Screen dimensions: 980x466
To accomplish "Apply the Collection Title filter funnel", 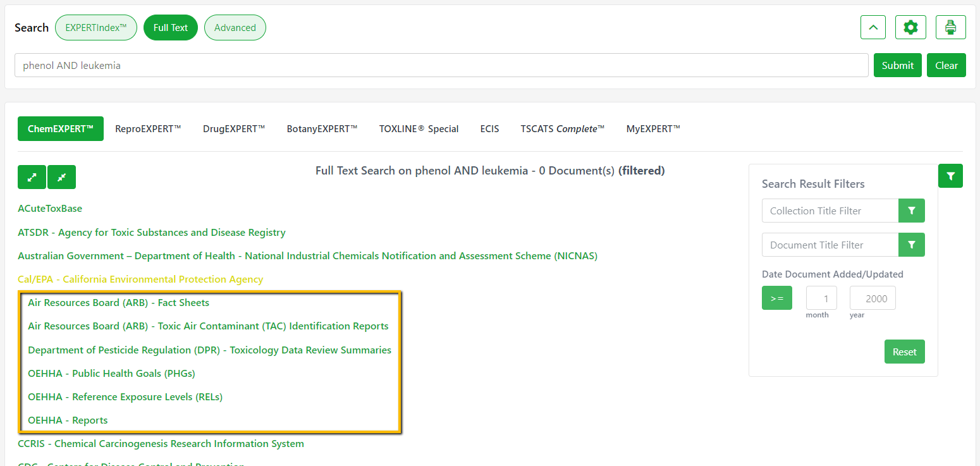I will pos(911,211).
